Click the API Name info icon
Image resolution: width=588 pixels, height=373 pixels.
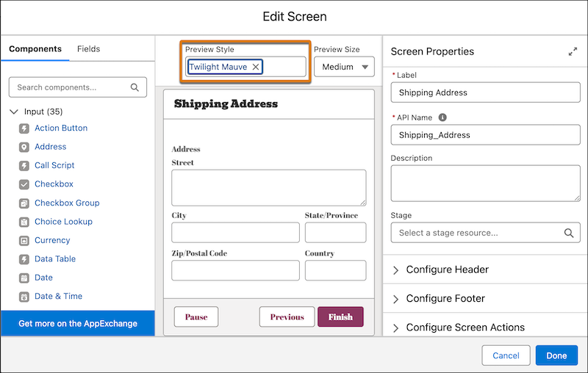[x=442, y=117]
